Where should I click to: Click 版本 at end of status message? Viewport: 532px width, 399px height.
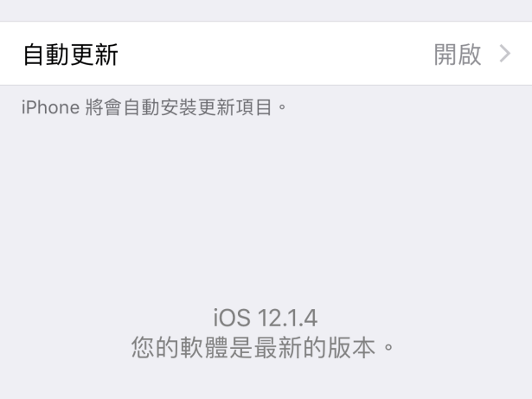point(351,348)
